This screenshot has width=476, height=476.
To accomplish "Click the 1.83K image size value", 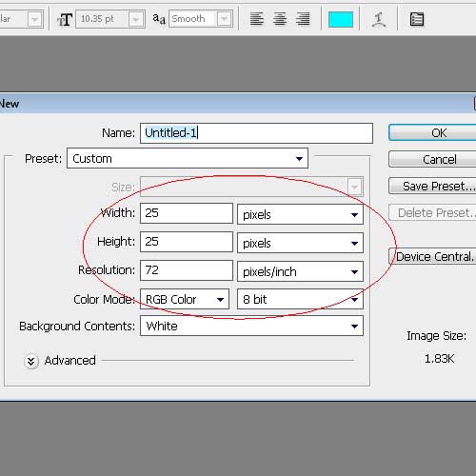I will pos(440,359).
